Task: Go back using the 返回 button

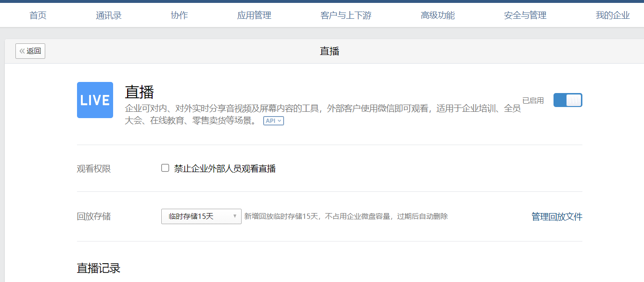Action: coord(30,51)
